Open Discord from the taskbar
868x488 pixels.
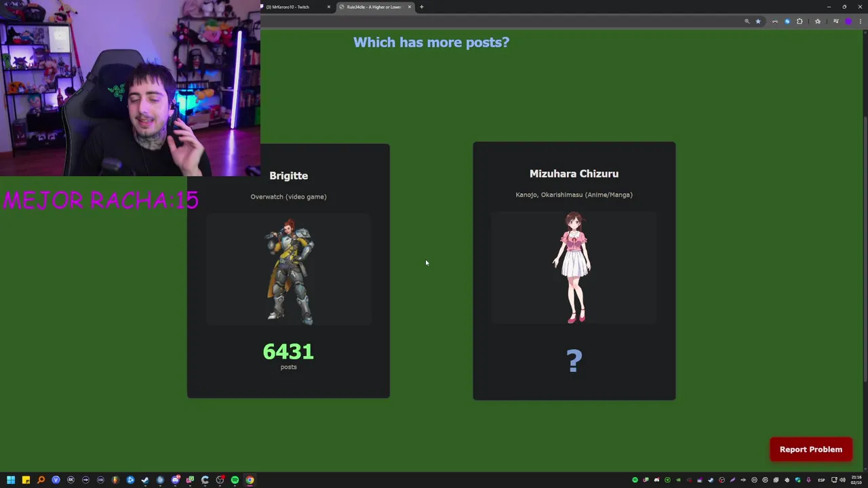click(x=176, y=480)
